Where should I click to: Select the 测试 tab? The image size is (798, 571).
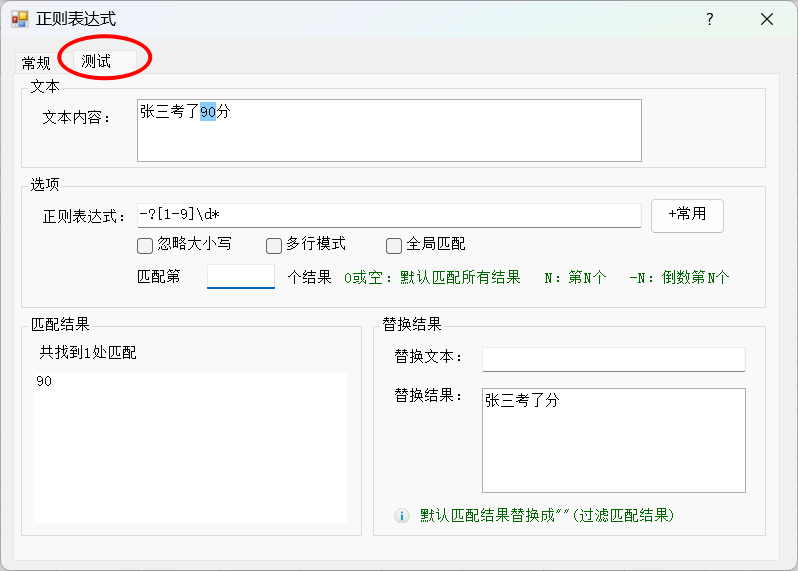tap(96, 62)
